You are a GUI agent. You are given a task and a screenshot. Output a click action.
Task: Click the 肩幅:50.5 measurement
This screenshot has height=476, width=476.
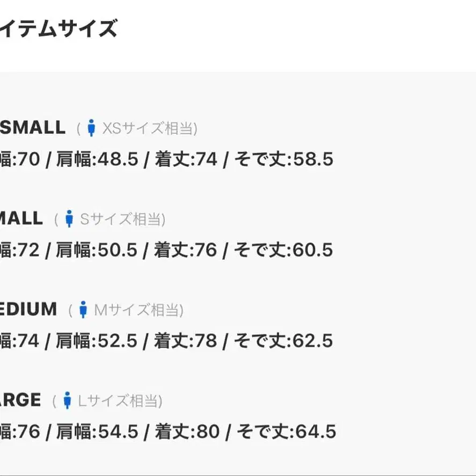97,250
